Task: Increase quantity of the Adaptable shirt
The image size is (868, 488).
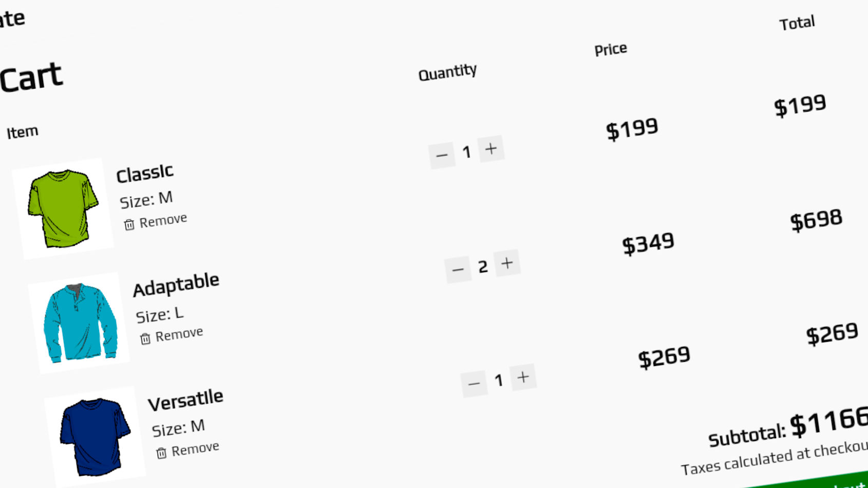Action: click(x=507, y=263)
